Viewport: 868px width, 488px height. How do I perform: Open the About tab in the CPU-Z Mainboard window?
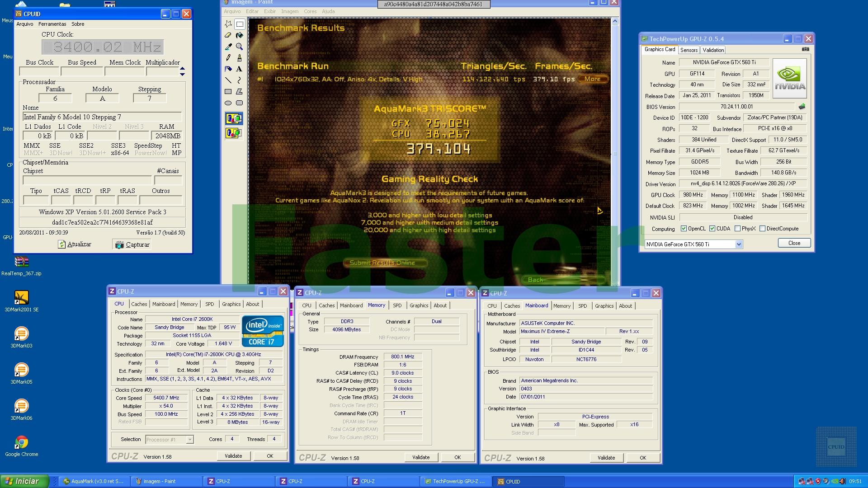click(626, 306)
